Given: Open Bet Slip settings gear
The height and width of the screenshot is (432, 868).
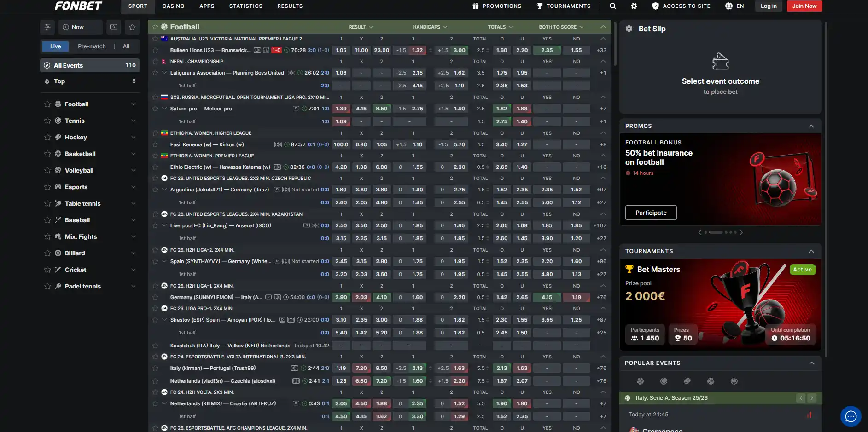Looking at the screenshot, I should coord(629,29).
